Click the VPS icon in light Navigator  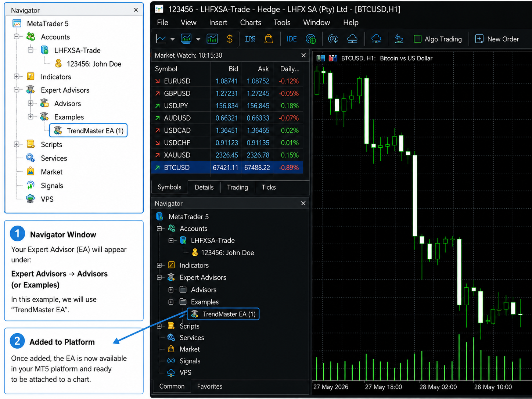(x=30, y=199)
